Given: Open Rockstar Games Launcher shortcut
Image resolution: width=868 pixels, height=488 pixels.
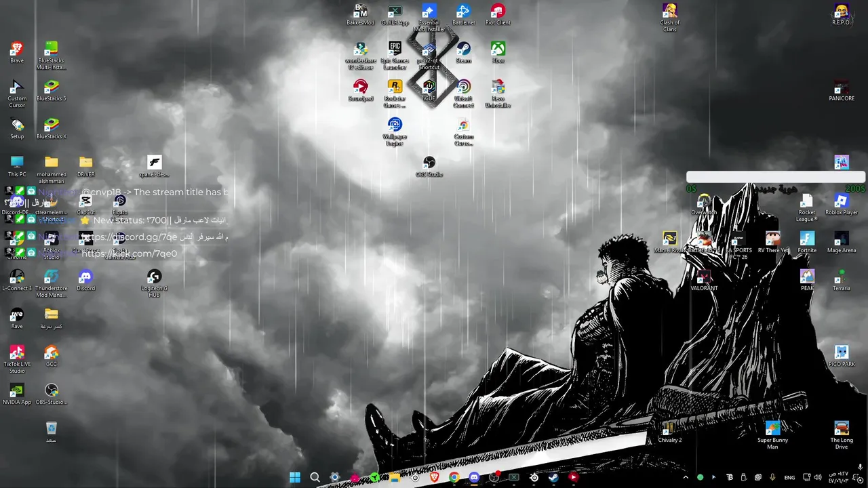Looking at the screenshot, I should click(x=395, y=93).
